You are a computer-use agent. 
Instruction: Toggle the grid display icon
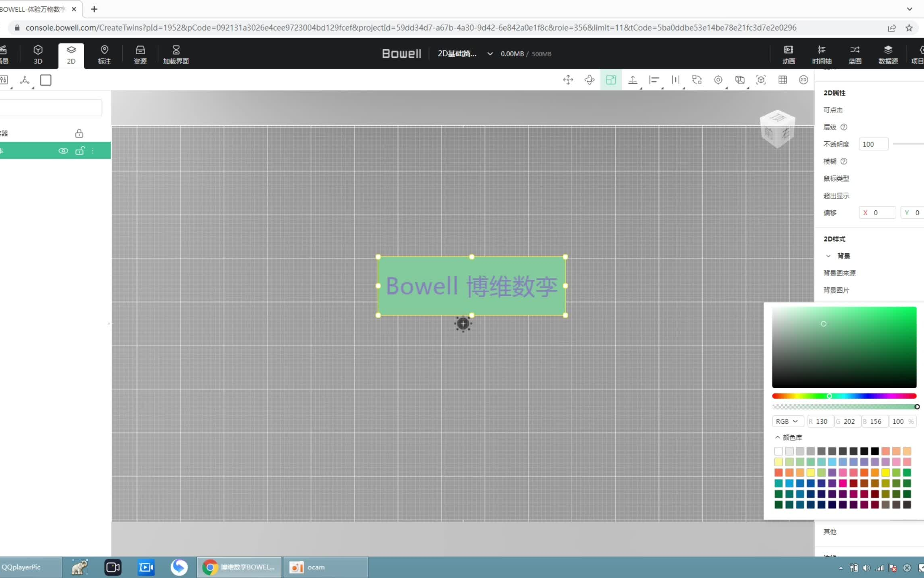(782, 80)
